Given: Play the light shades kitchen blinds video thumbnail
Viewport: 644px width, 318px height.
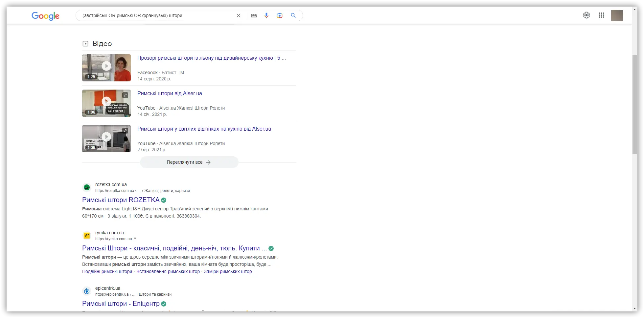Looking at the screenshot, I should point(106,138).
